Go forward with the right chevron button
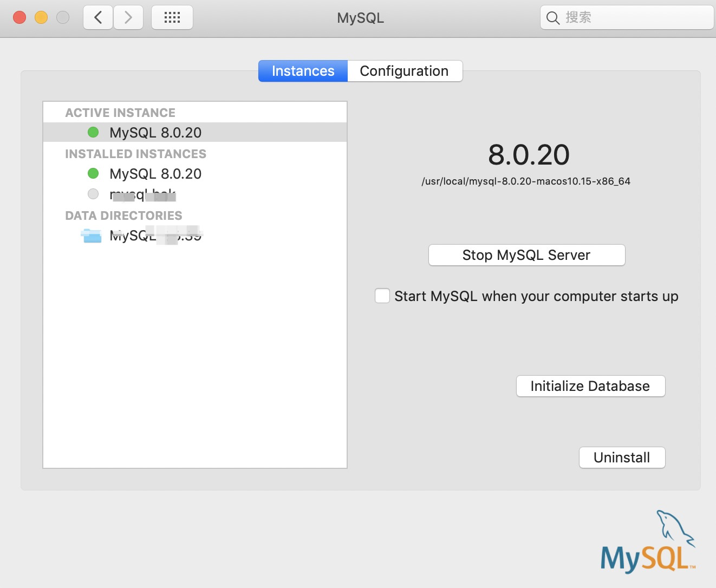Viewport: 716px width, 588px height. 128,17
